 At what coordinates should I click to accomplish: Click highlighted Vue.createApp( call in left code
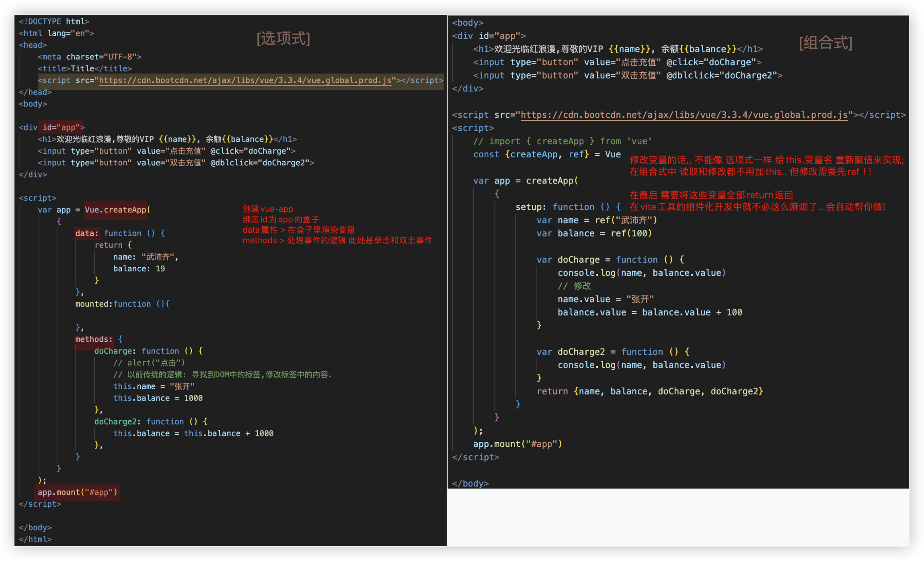[117, 210]
